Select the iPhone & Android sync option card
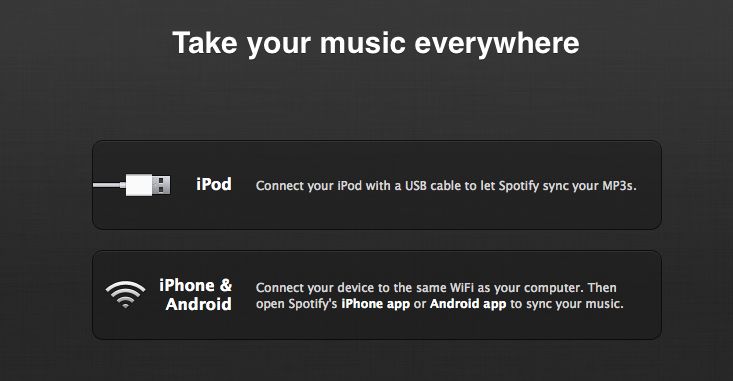The width and height of the screenshot is (733, 381). pyautogui.click(x=377, y=295)
